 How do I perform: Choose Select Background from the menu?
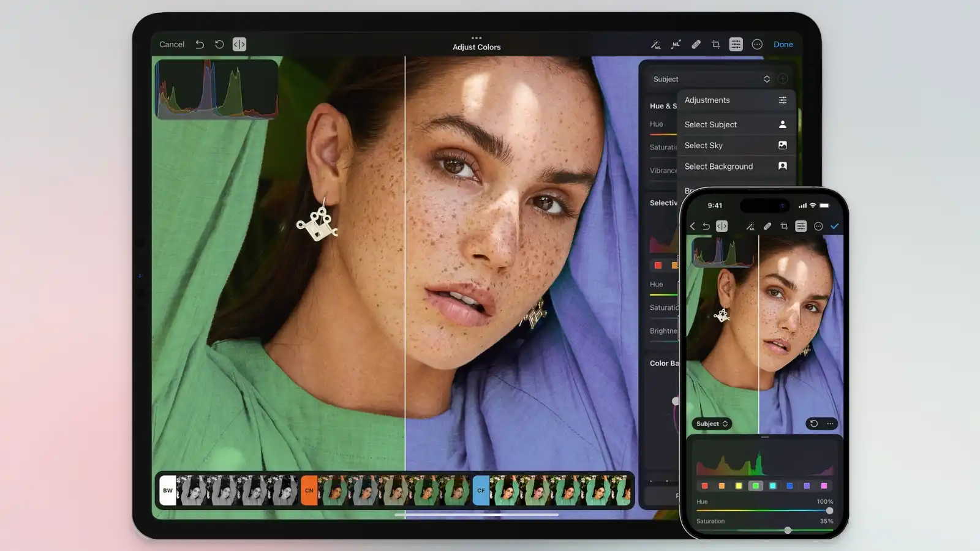718,166
